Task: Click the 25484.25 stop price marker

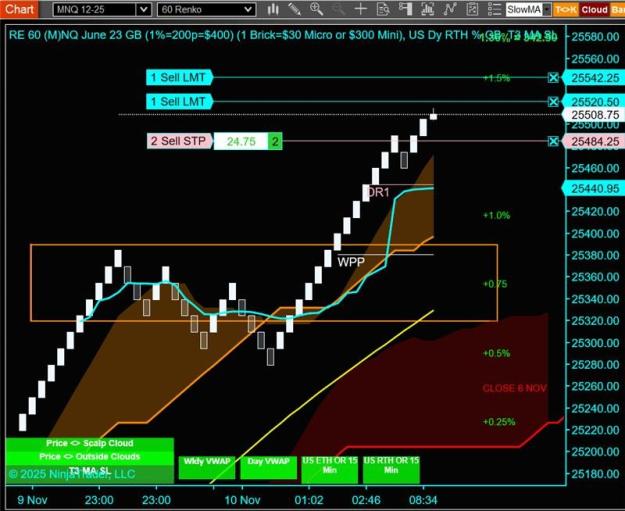Action: tap(594, 142)
